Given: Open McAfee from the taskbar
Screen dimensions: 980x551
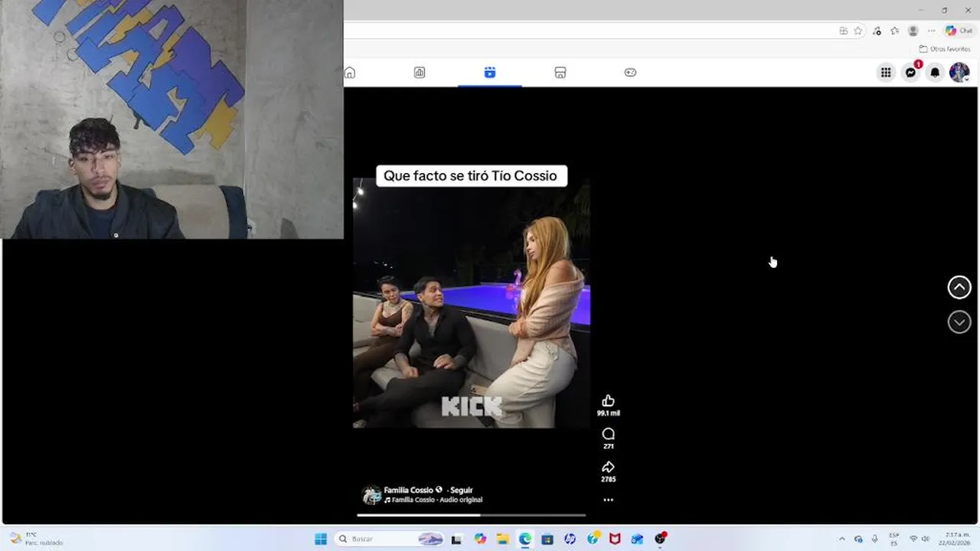Looking at the screenshot, I should click(x=615, y=539).
